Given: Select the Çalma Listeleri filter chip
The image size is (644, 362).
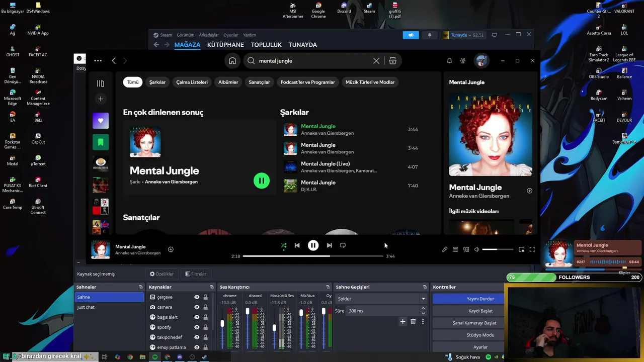Looking at the screenshot, I should pyautogui.click(x=192, y=82).
